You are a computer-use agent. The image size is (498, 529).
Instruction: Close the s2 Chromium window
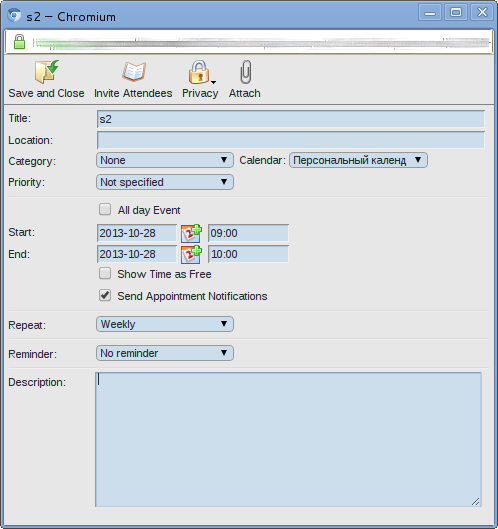point(482,12)
